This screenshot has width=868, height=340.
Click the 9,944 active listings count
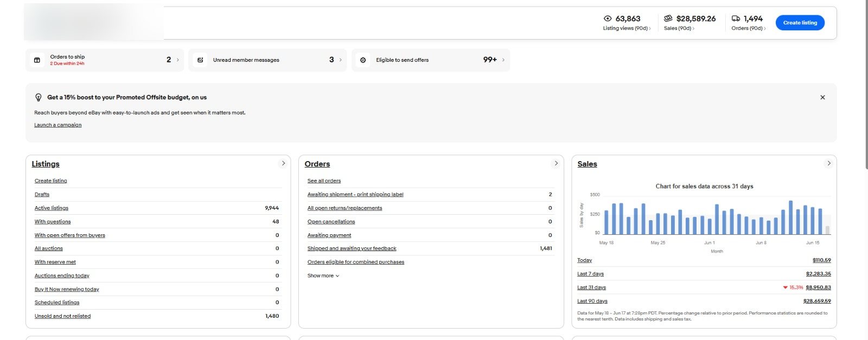tap(272, 208)
